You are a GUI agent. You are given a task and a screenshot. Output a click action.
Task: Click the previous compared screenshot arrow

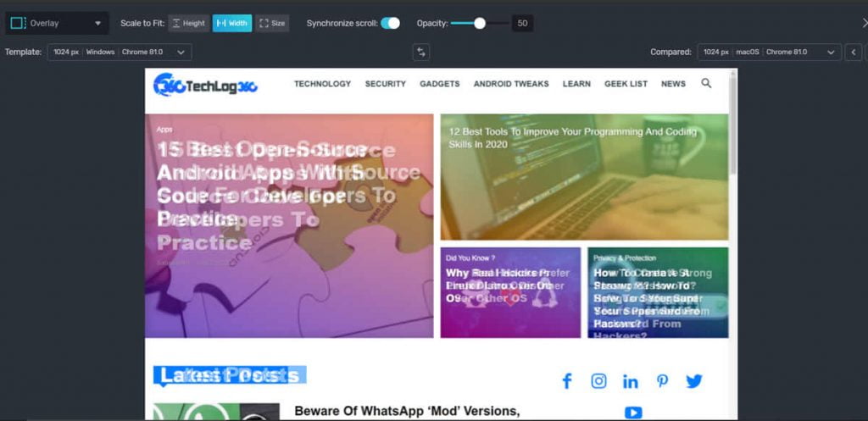[x=854, y=53]
